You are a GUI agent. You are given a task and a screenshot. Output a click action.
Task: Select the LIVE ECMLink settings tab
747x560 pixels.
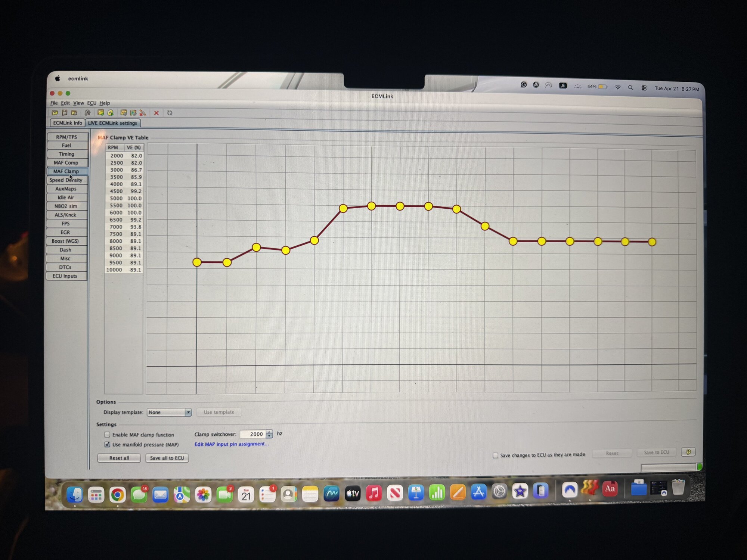click(x=113, y=123)
